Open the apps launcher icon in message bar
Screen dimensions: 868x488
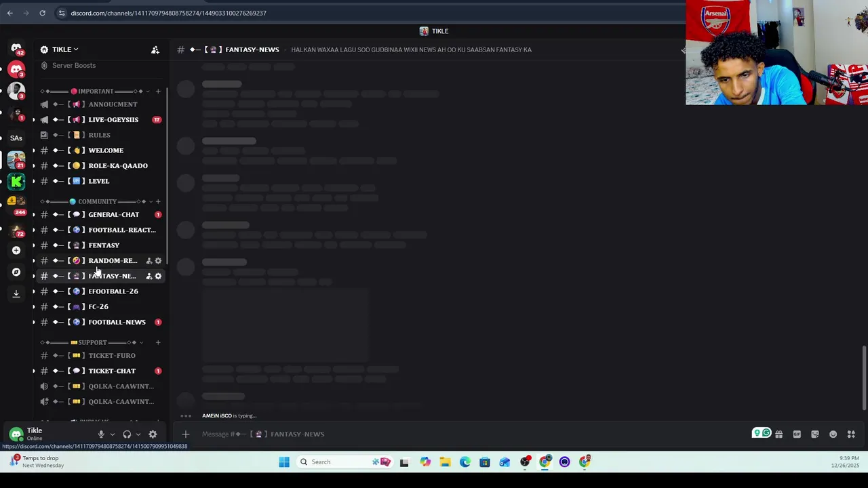(851, 434)
